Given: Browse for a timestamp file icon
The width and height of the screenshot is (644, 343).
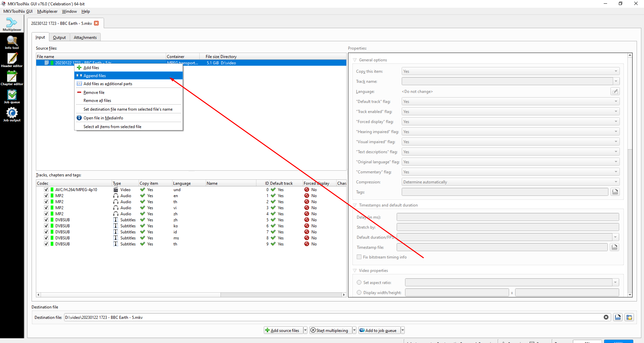Looking at the screenshot, I should coord(614,247).
